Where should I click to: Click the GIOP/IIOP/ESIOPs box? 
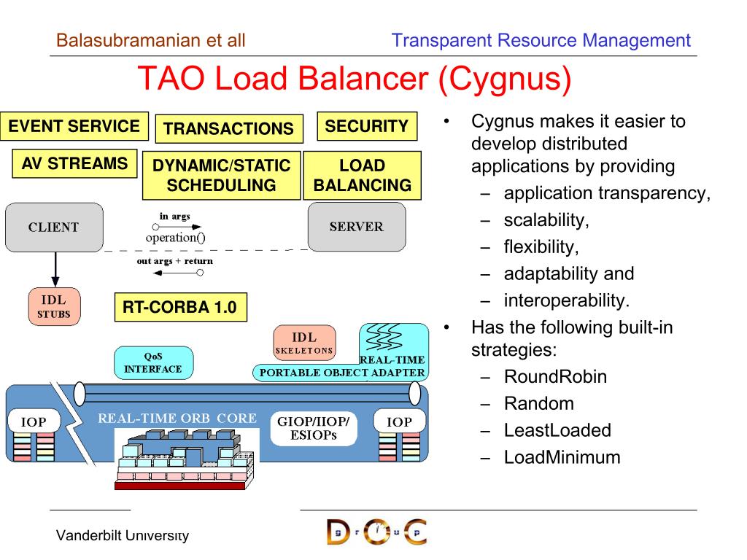pos(314,428)
